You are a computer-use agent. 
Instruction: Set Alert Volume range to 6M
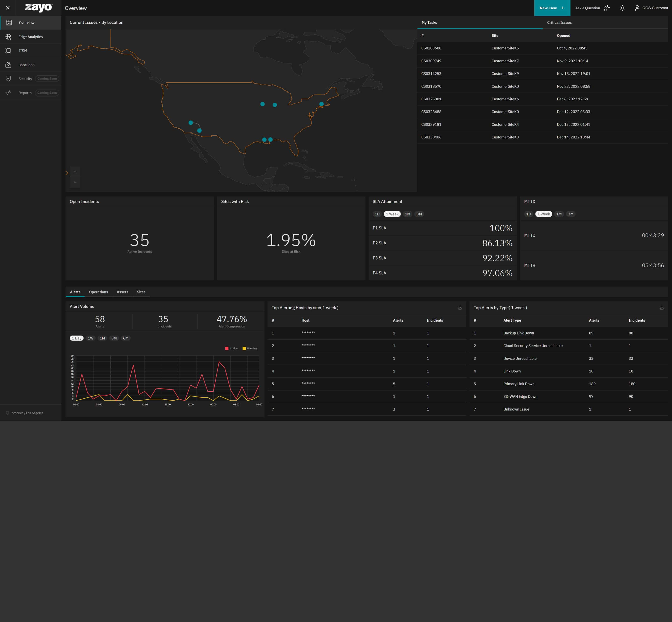(x=126, y=338)
